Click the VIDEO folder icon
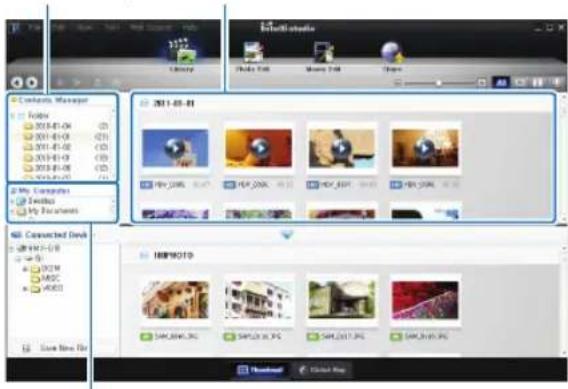The image size is (568, 389). coord(36,289)
